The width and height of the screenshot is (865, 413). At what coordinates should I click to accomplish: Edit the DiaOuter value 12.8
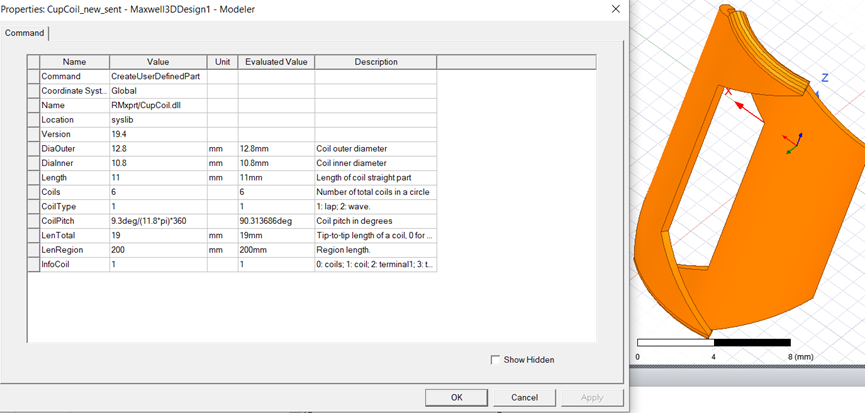coord(158,149)
